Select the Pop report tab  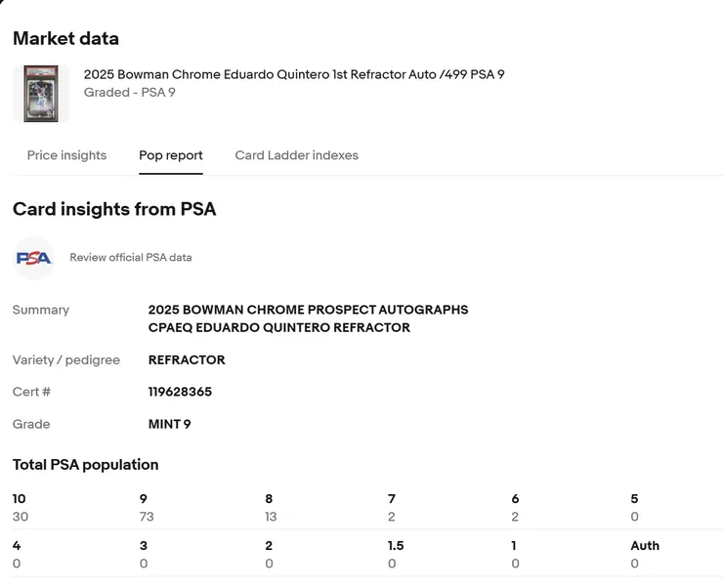click(171, 155)
